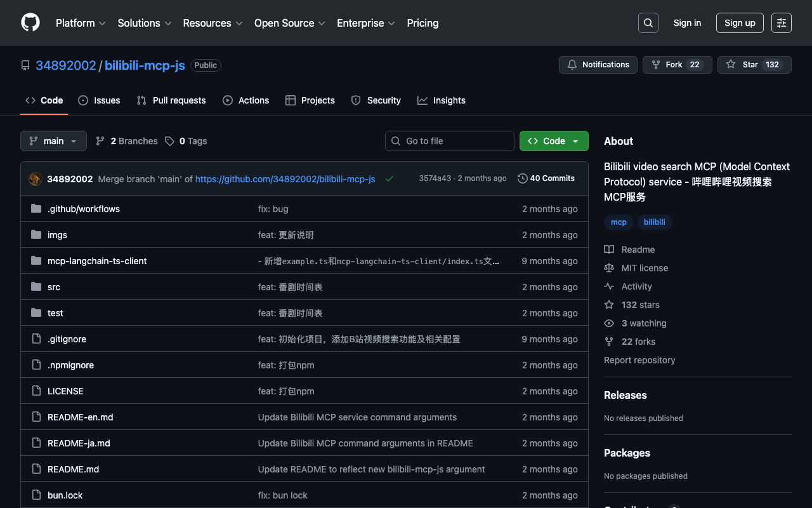Screen dimensions: 812x508
Task: Click the appearance settings sliders icon
Action: [x=781, y=23]
